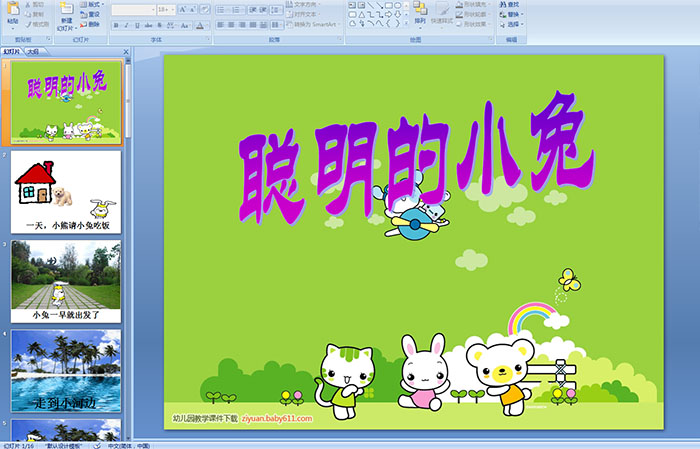Toggle Align Text Left
This screenshot has height=449, width=700.
[221, 25]
